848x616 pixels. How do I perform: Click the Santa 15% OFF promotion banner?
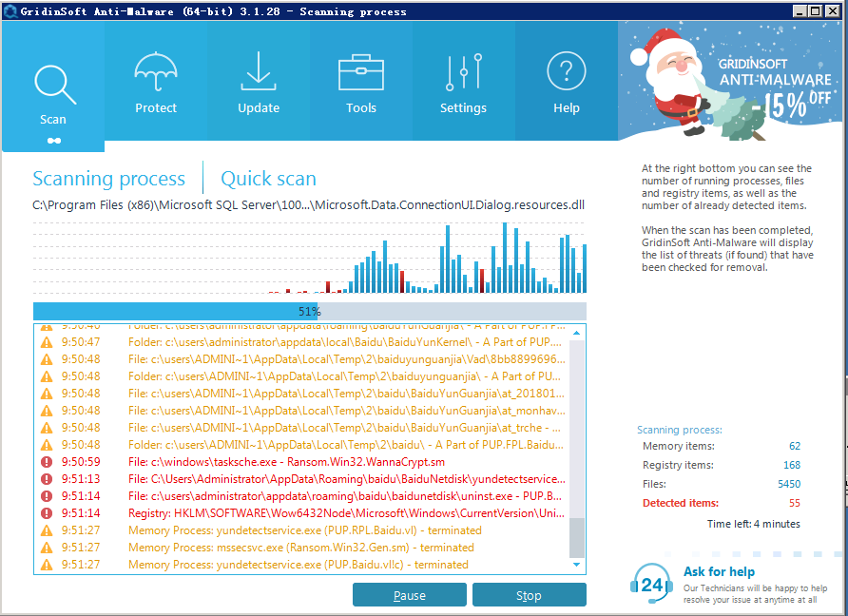coord(732,81)
